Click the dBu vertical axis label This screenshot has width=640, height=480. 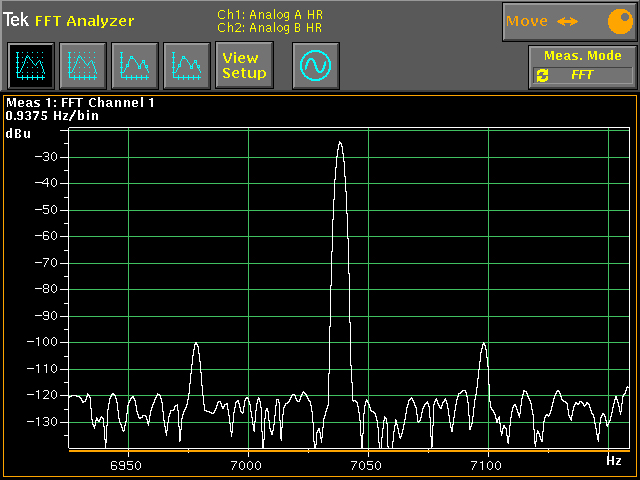(x=18, y=133)
